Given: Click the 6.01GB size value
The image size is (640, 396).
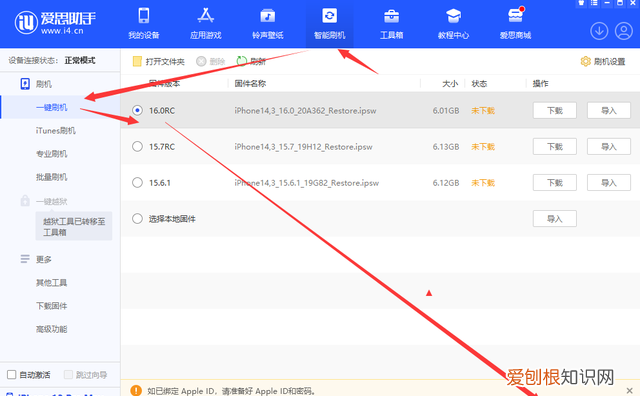Looking at the screenshot, I should (x=446, y=111).
